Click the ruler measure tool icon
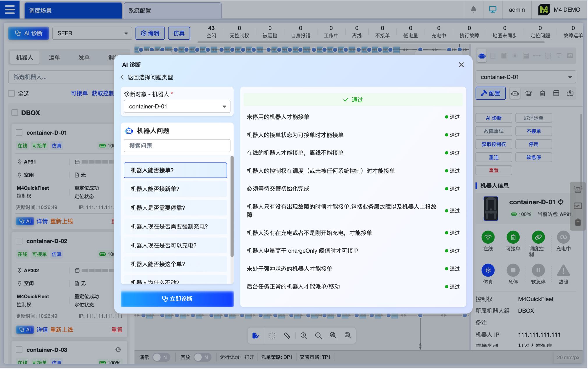Image resolution: width=588 pixels, height=369 pixels. click(287, 335)
